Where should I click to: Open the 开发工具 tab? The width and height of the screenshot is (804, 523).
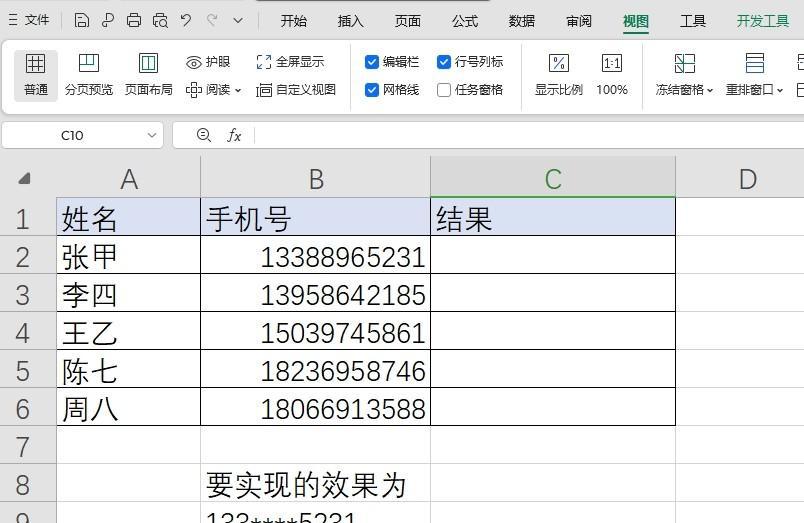click(762, 21)
